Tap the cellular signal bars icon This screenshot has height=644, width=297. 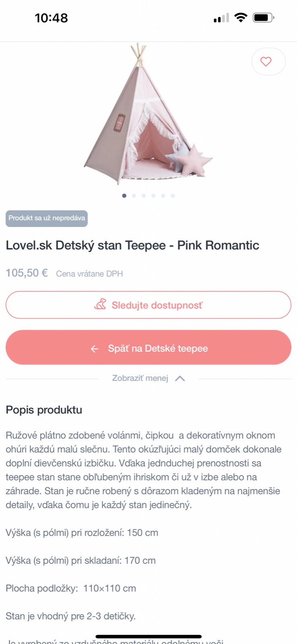[221, 18]
